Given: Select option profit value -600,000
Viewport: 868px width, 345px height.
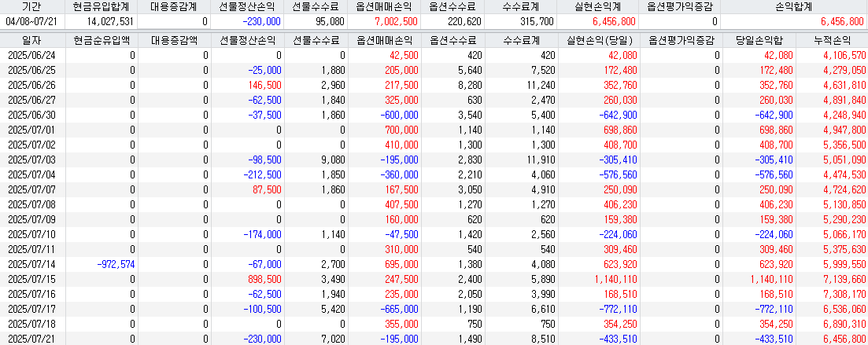Looking at the screenshot, I should click(x=398, y=115).
